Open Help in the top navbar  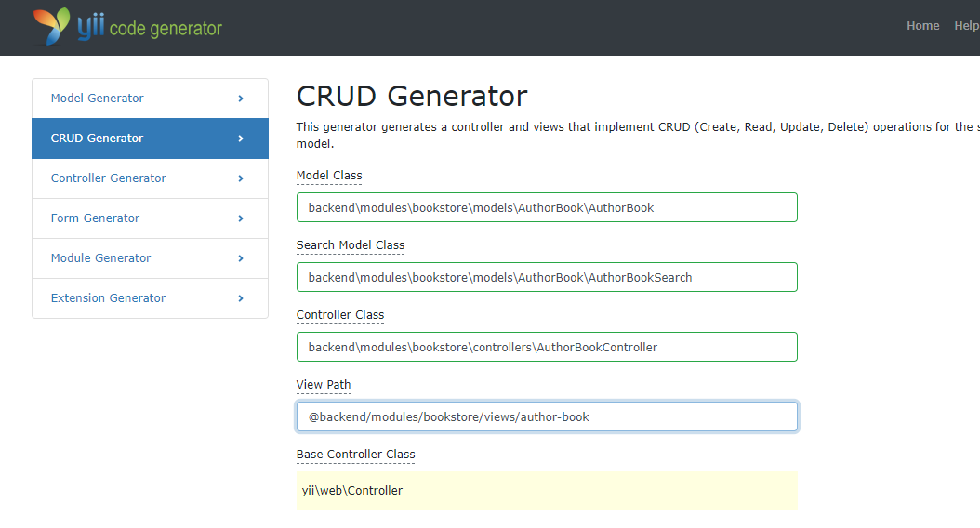tap(966, 26)
